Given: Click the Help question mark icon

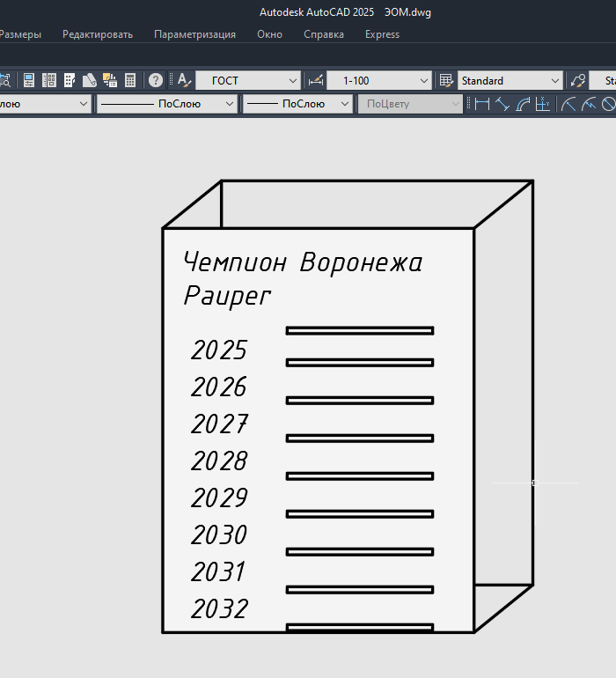Looking at the screenshot, I should coord(155,80).
